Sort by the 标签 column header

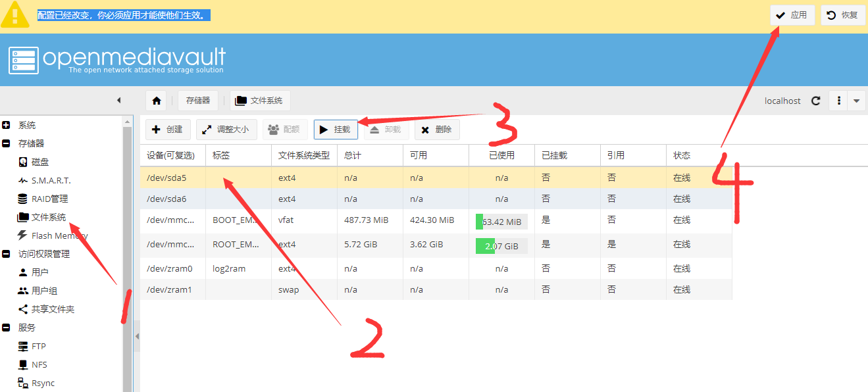pyautogui.click(x=238, y=155)
